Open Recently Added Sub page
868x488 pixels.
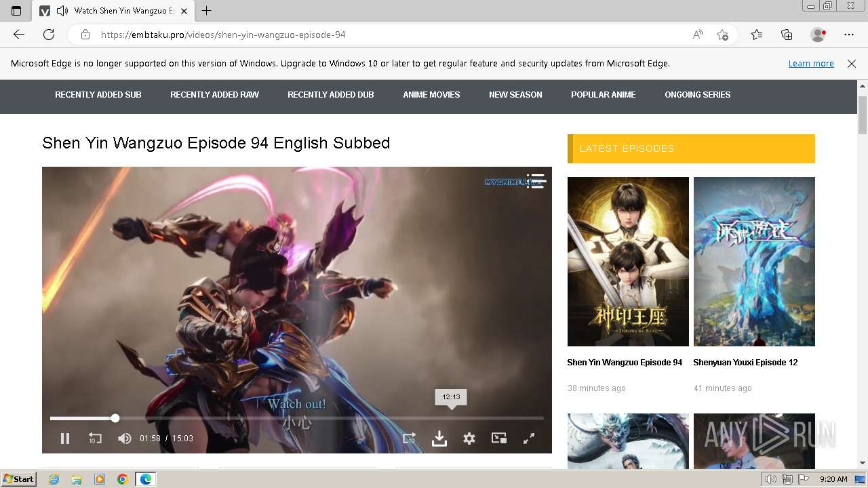[x=98, y=95]
